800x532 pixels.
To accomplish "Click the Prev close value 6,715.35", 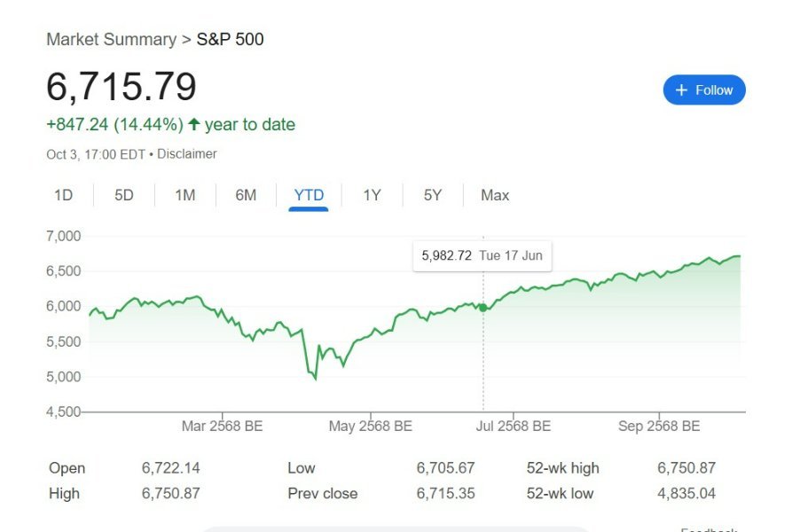I will click(446, 493).
